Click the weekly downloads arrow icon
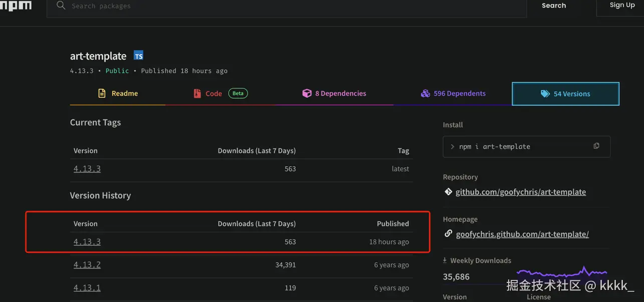Viewport: 644px width, 302px height. [445, 260]
